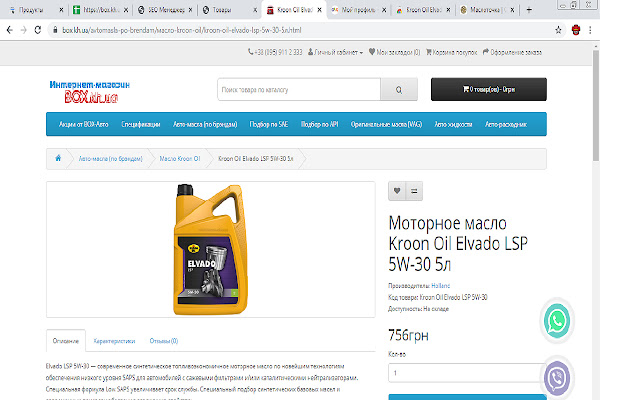Image resolution: width=640 pixels, height=400 pixels.
Task: Select the Описание tab
Action: pos(66,340)
